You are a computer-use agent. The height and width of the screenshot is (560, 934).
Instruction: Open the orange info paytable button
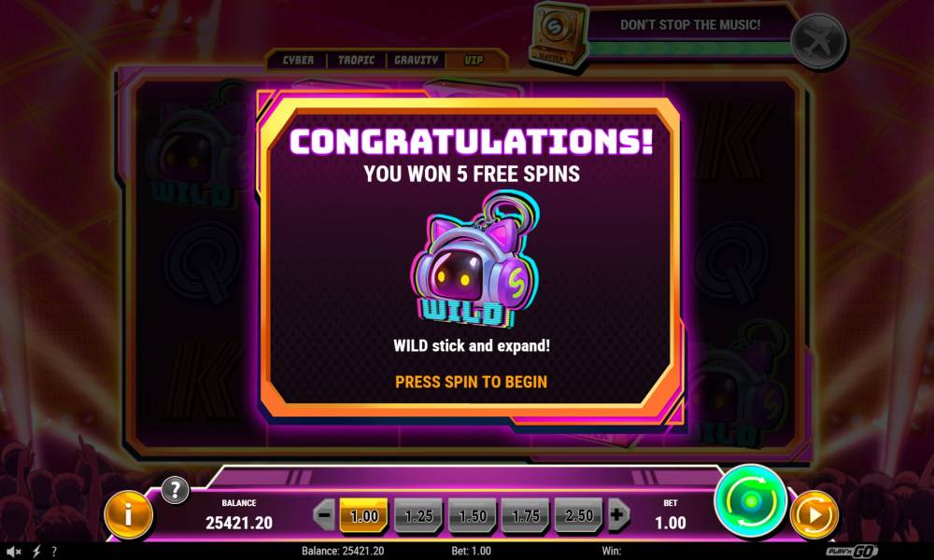[128, 515]
